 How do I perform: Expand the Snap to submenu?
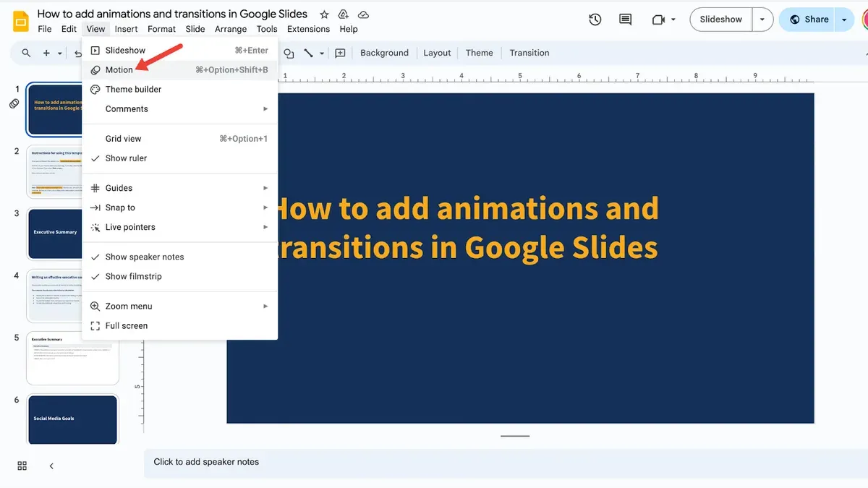coord(179,207)
